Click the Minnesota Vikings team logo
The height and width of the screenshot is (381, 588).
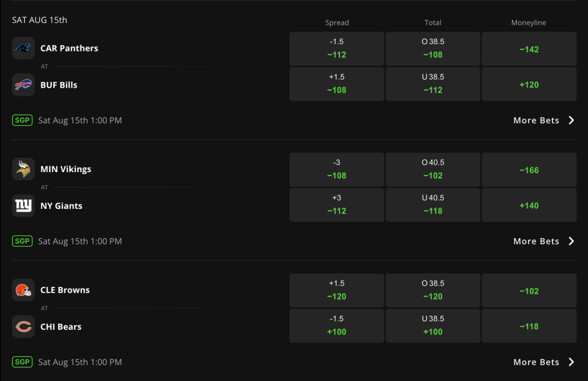tap(23, 169)
